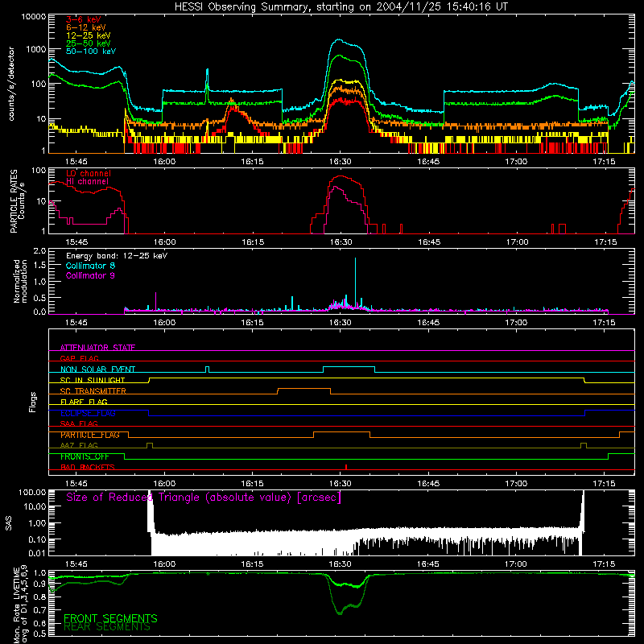Screen dimensions: 644x644
Task: Select the Collimator 9 legend label
Action: tap(90, 275)
